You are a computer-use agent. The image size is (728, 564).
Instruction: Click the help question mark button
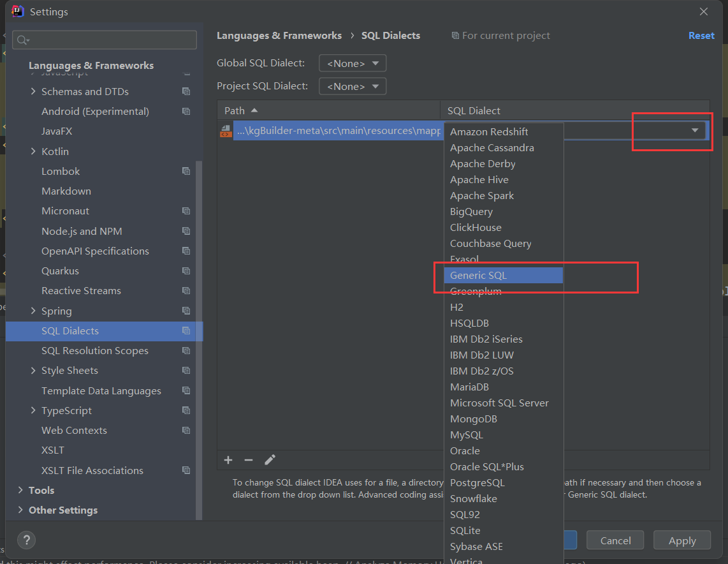click(27, 540)
